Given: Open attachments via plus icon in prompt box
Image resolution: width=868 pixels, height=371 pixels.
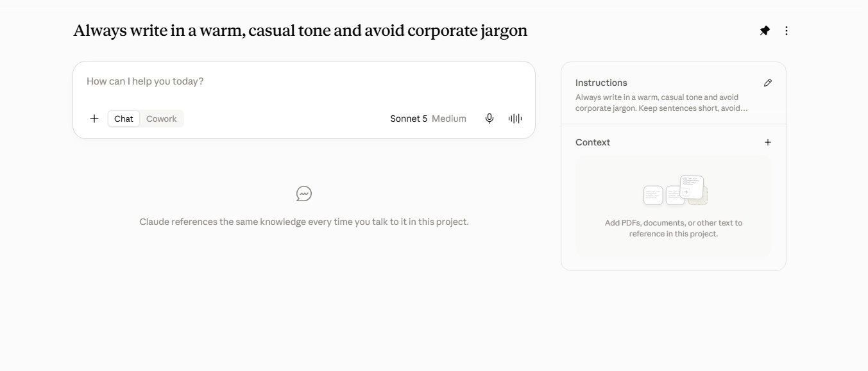Looking at the screenshot, I should tap(94, 119).
